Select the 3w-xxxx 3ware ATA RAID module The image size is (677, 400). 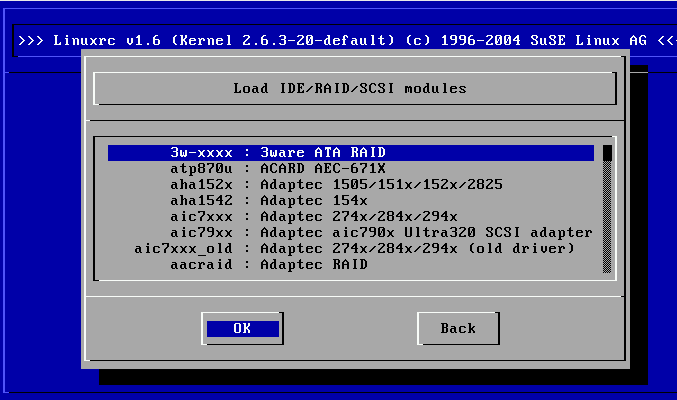[x=351, y=153]
